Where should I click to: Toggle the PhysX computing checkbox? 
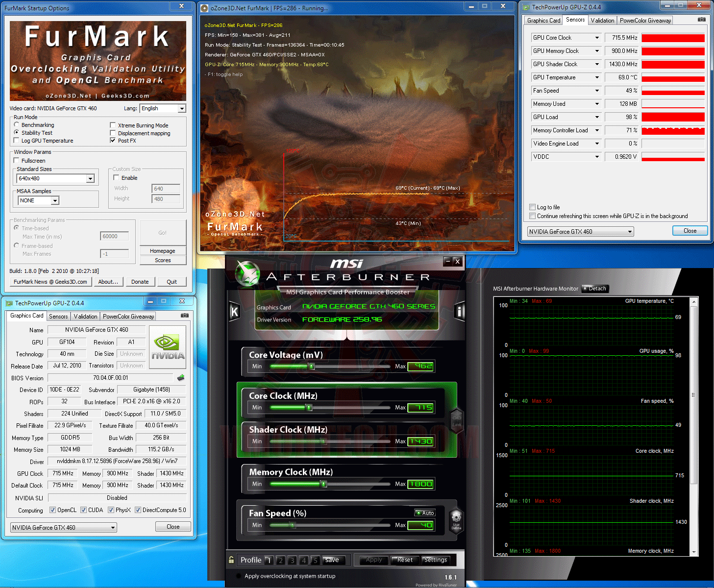point(111,510)
